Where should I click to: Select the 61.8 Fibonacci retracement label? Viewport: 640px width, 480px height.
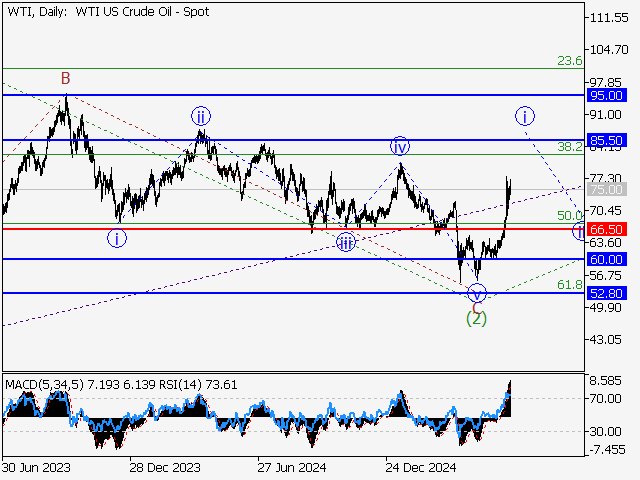point(569,285)
